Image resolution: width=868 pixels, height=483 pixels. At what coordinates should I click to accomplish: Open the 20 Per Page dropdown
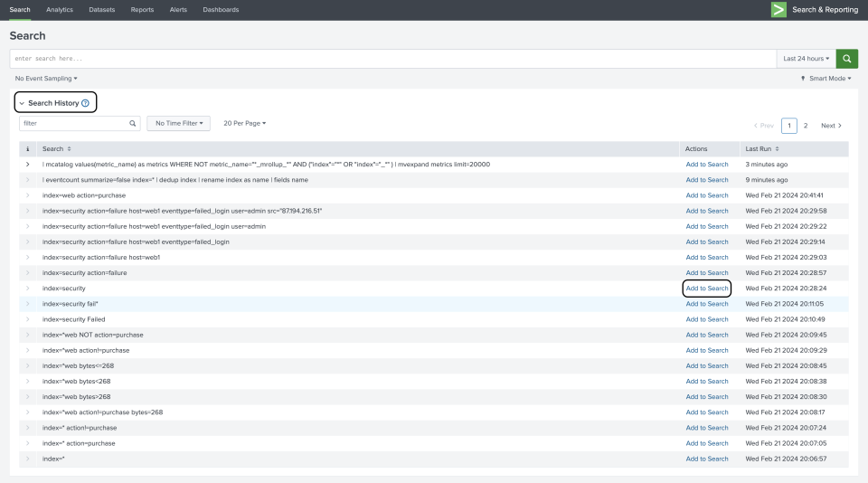[x=244, y=124]
